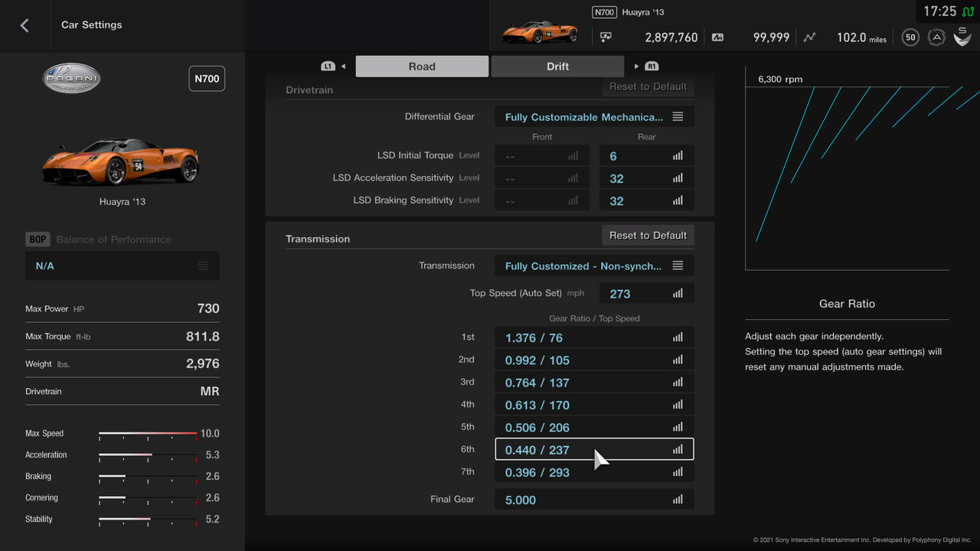Screen dimensions: 980x551
Task: Select 7th gear ratio 0.396 / 293
Action: click(595, 472)
